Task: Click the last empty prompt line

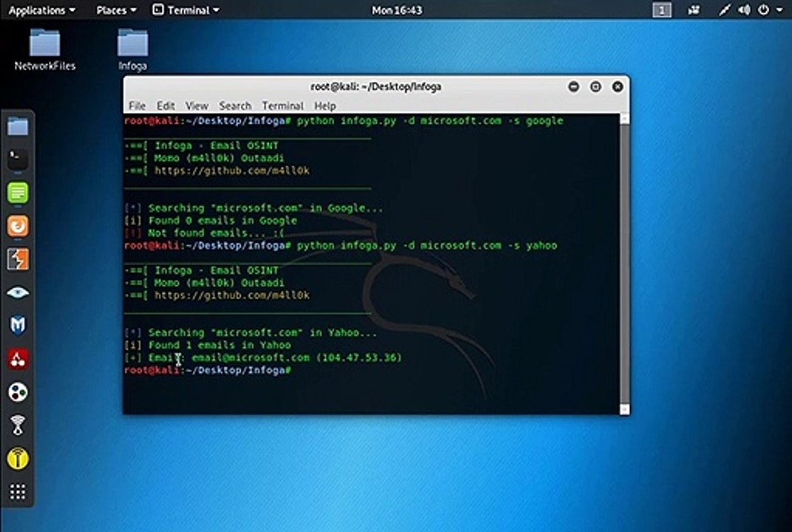Action: pyautogui.click(x=208, y=370)
